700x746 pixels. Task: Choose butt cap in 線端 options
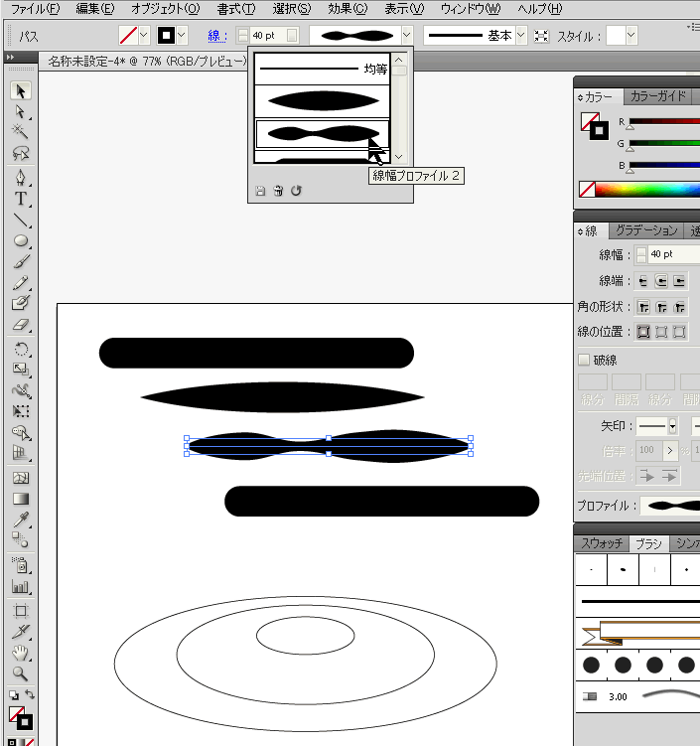tap(643, 281)
